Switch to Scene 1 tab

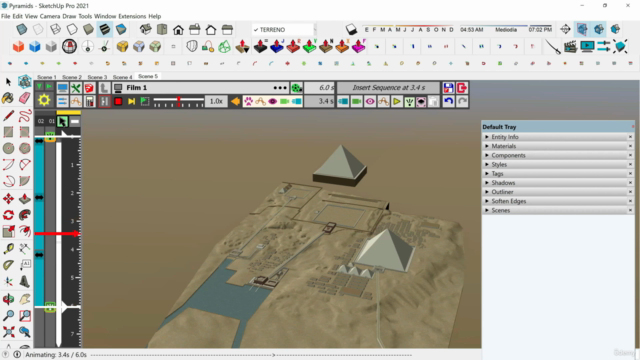(x=47, y=77)
